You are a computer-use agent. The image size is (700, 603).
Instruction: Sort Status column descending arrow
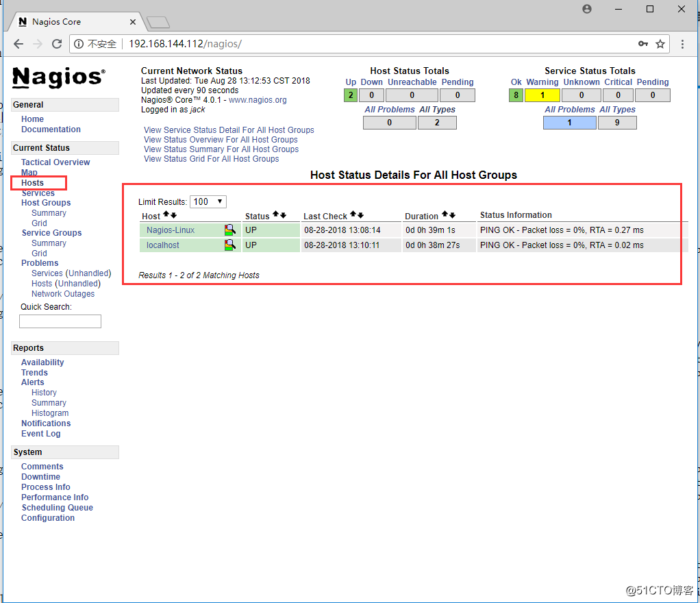(x=283, y=215)
